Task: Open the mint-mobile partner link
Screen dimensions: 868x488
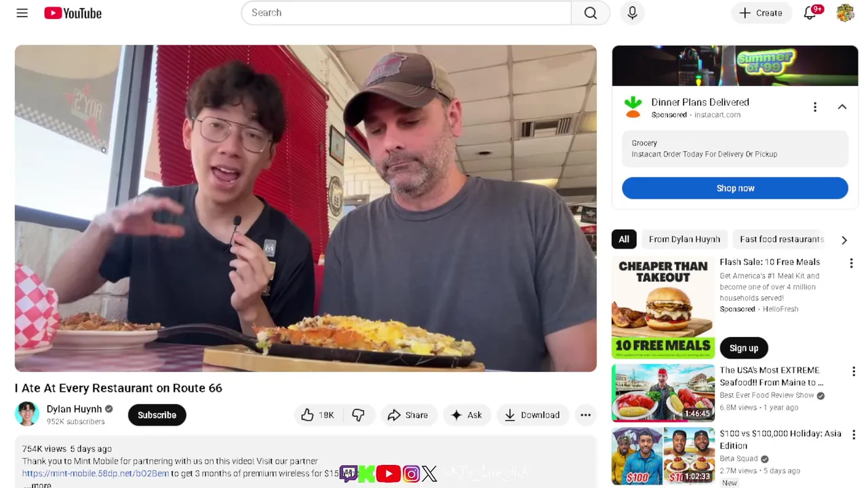Action: pyautogui.click(x=95, y=474)
